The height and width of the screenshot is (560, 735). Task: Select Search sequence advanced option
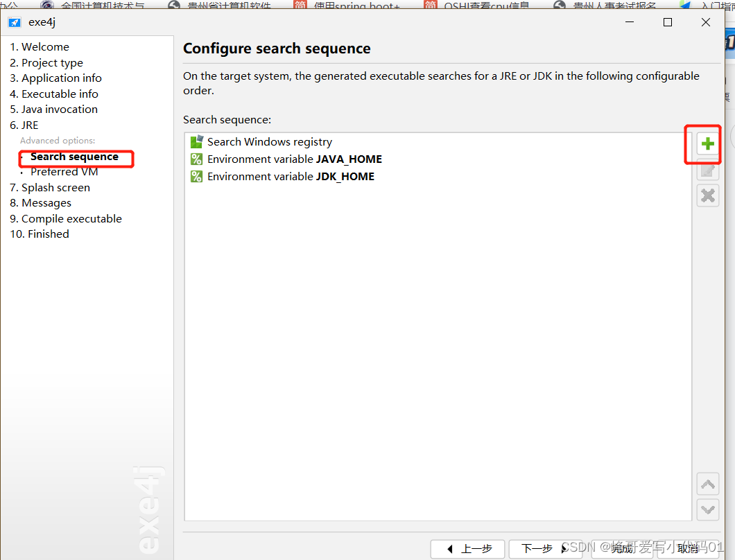pyautogui.click(x=74, y=157)
